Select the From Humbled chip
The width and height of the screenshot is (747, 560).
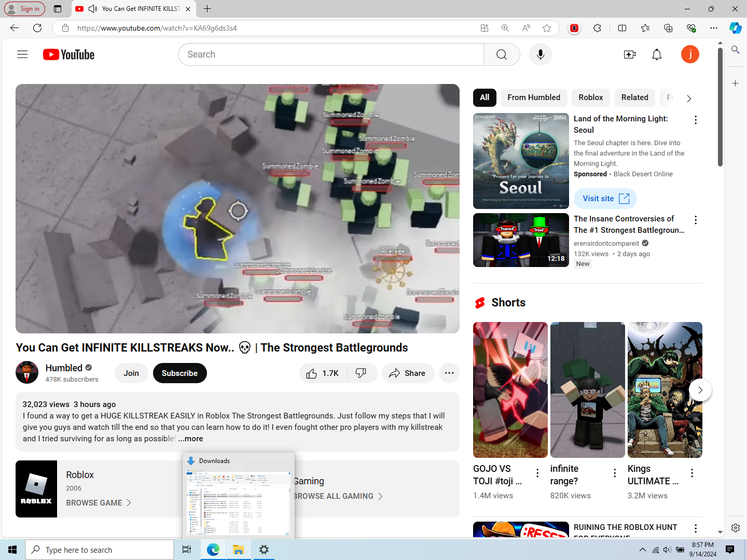pyautogui.click(x=534, y=97)
